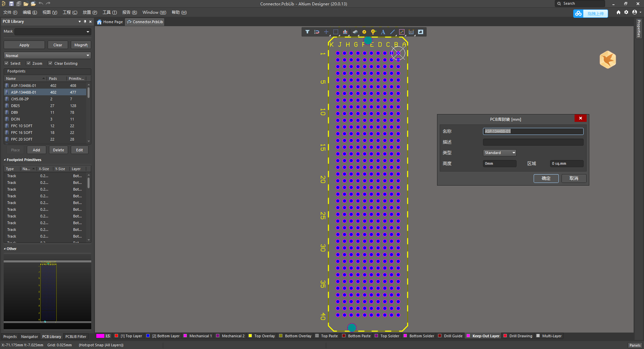
Task: Click the LS layer set color swatch
Action: pos(100,336)
